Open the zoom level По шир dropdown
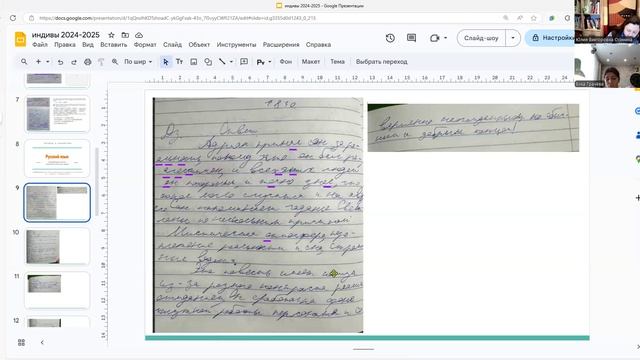Viewport: 640px width, 360px height. (138, 62)
